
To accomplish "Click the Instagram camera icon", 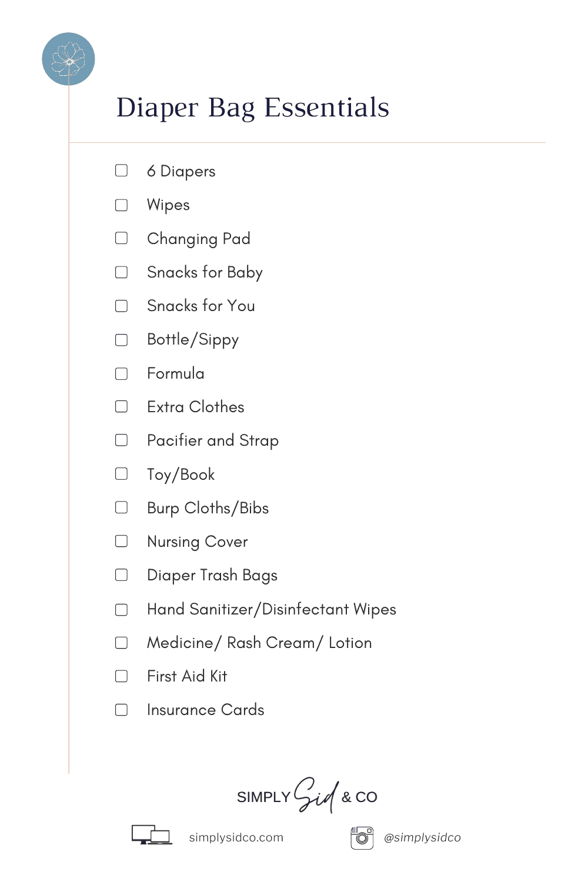I will tap(362, 837).
